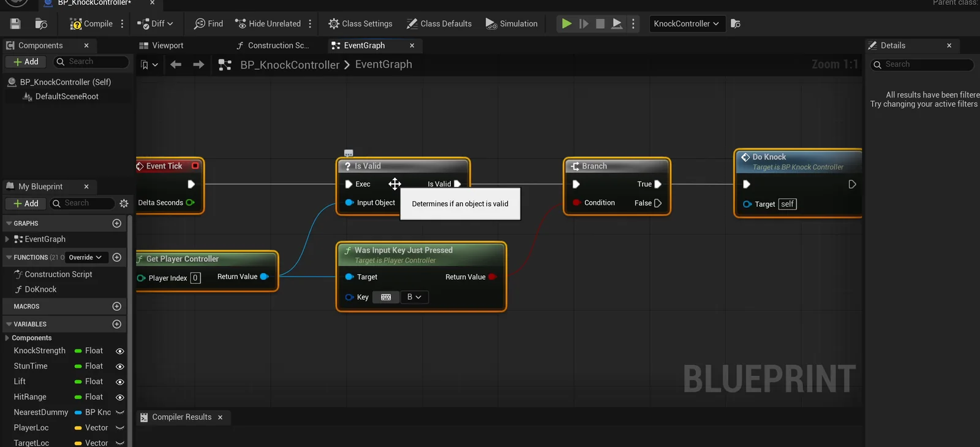Save the blueprint with the floppy disk icon

point(15,24)
